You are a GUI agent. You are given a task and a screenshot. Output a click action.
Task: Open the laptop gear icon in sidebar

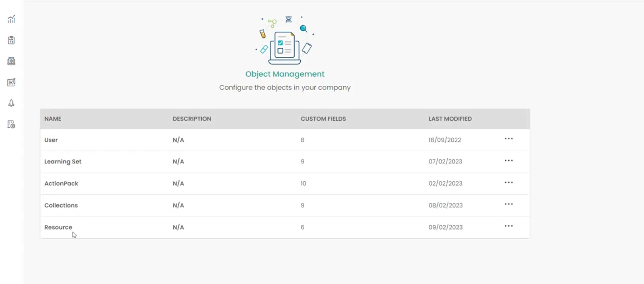(x=11, y=61)
